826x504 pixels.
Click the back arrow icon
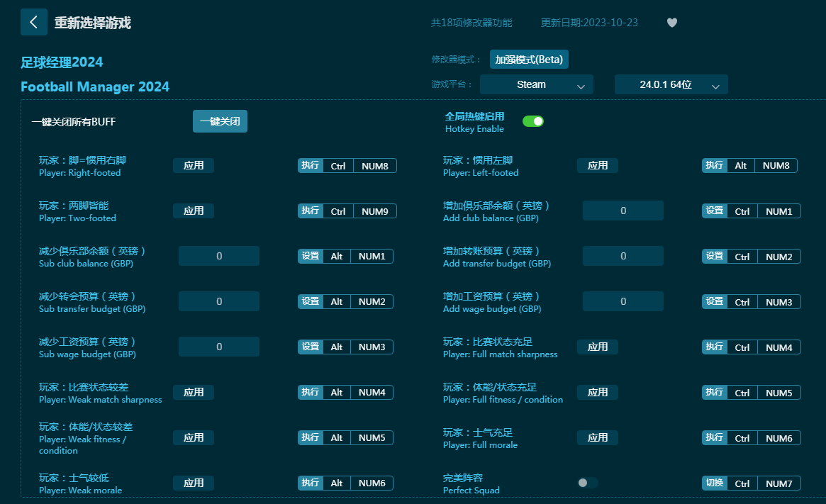34,22
